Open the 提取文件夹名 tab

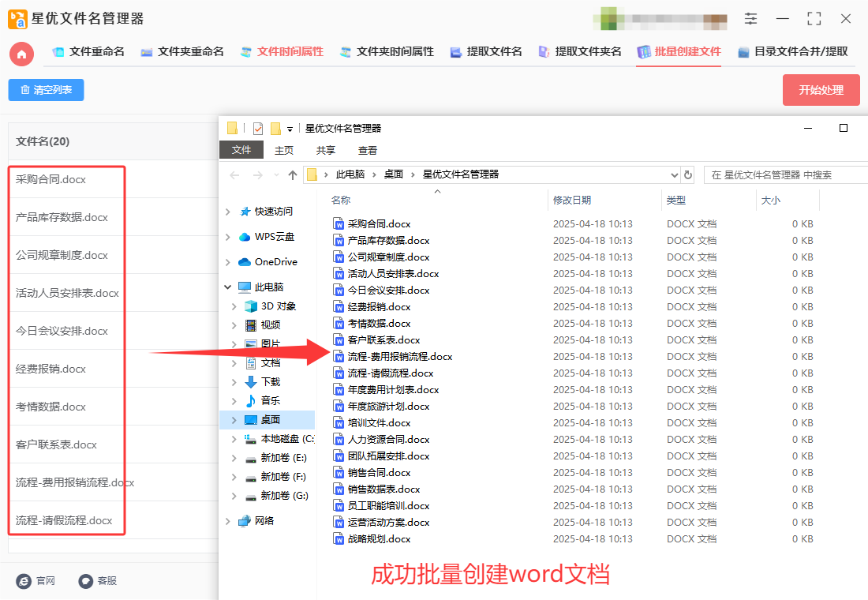tap(580, 52)
